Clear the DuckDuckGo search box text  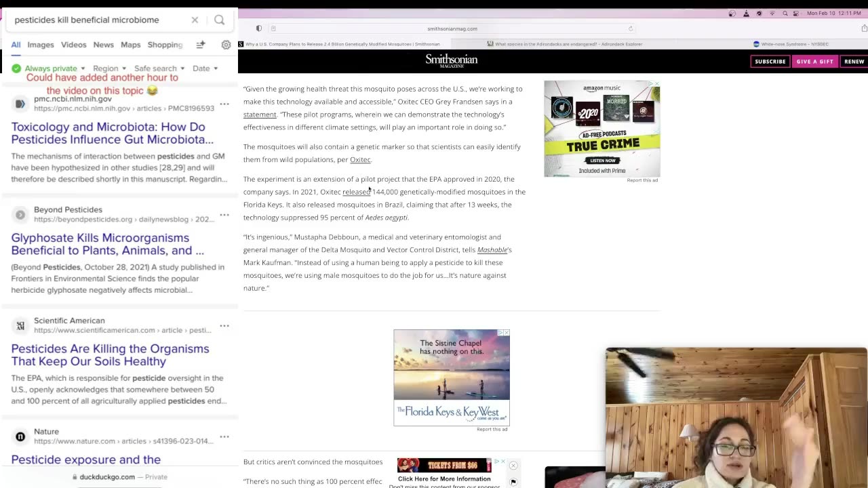coord(195,20)
